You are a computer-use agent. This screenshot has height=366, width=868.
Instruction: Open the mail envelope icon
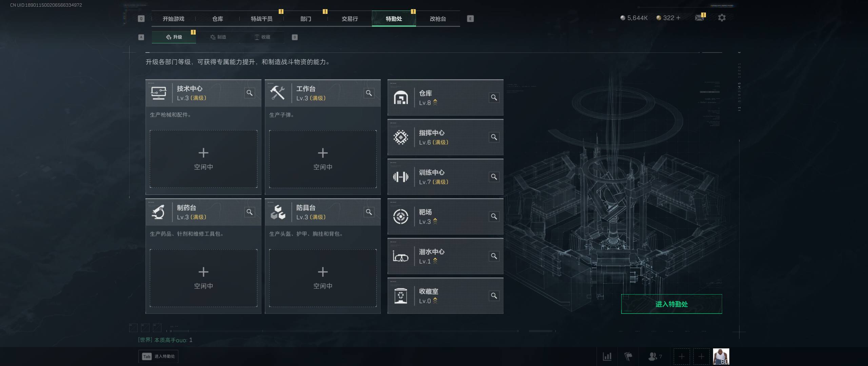699,18
